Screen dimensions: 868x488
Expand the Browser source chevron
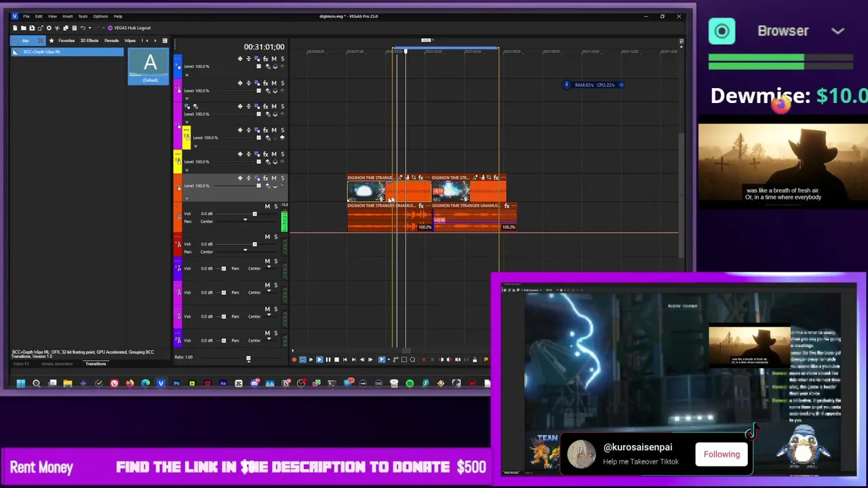(x=837, y=31)
